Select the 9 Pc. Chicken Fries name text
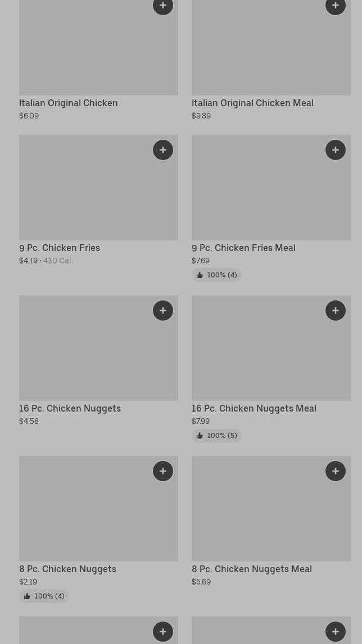The width and height of the screenshot is (362, 644). coord(60,248)
